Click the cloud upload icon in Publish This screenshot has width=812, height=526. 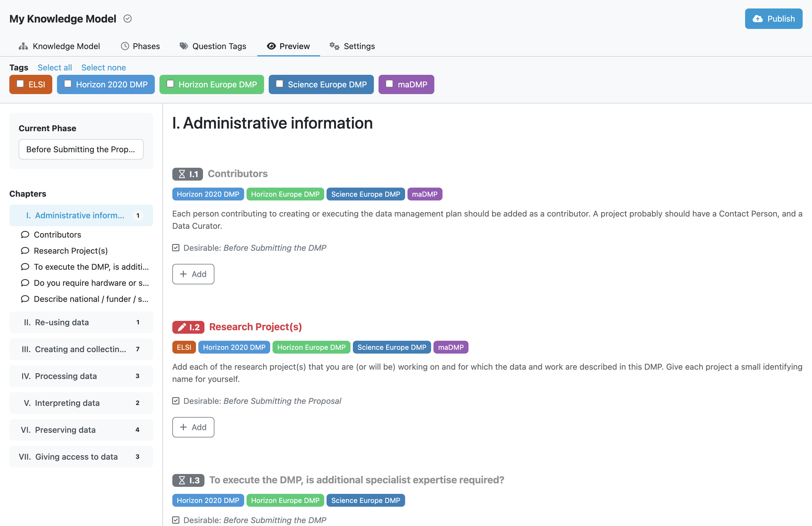(x=757, y=19)
